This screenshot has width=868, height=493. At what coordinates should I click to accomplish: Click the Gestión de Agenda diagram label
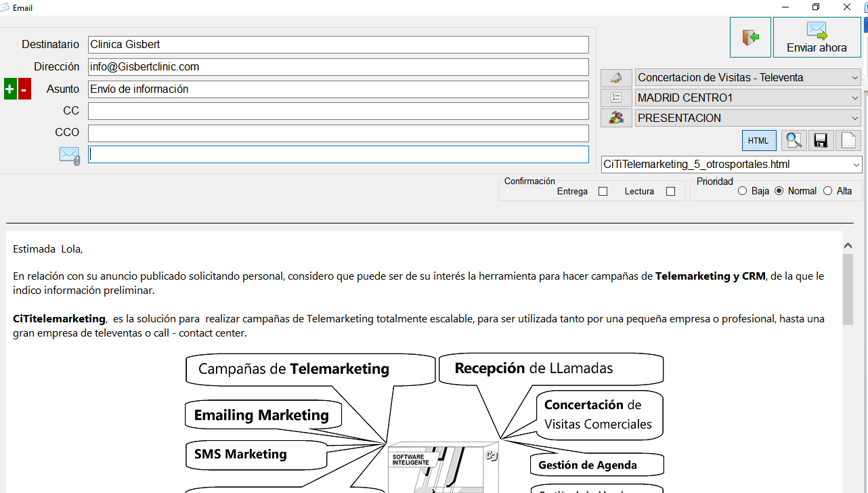588,465
